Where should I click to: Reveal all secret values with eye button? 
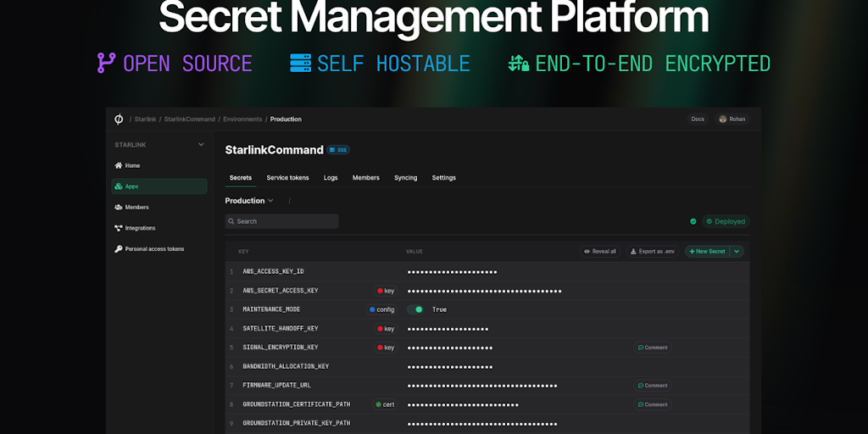598,251
